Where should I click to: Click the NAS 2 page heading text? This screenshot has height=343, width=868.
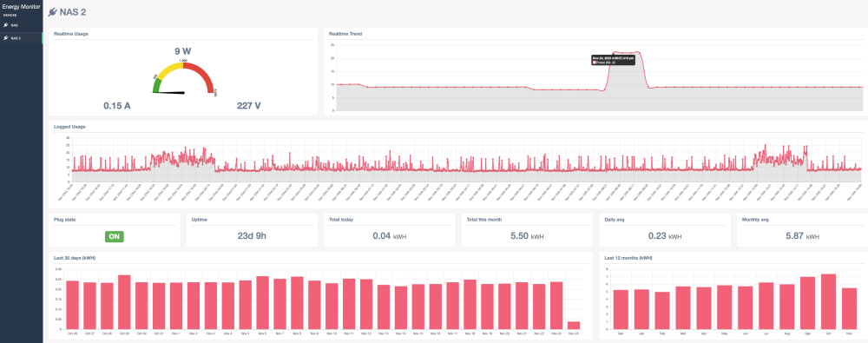[x=73, y=11]
